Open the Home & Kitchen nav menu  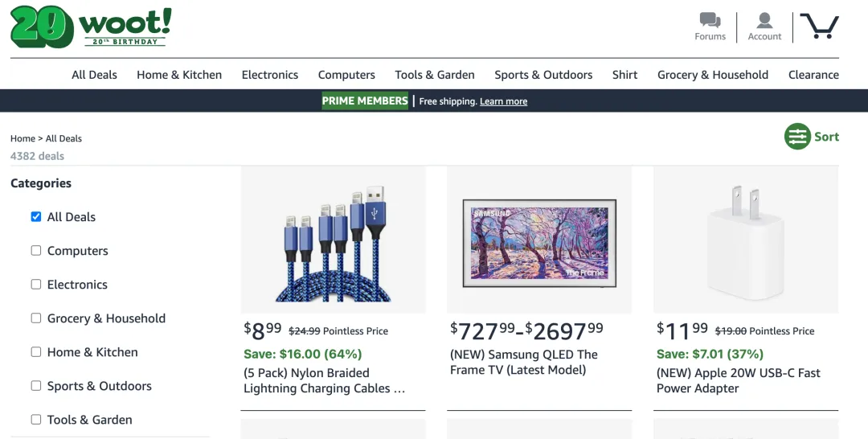[179, 75]
